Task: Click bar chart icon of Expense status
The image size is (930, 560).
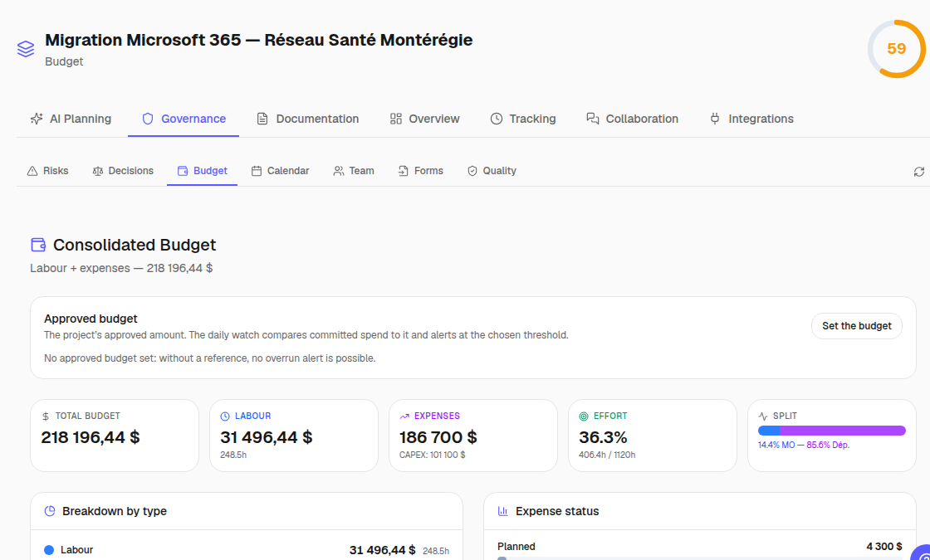Action: (x=503, y=511)
